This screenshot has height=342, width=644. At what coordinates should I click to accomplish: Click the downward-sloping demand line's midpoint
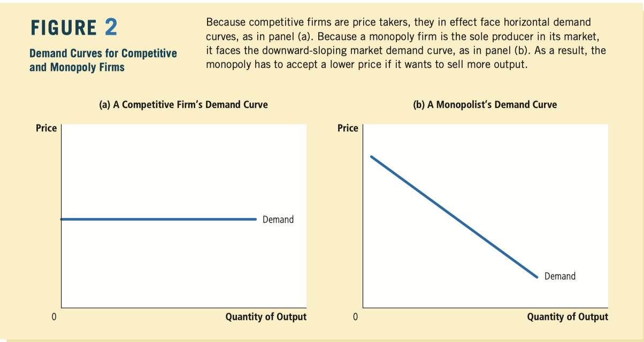tap(454, 217)
